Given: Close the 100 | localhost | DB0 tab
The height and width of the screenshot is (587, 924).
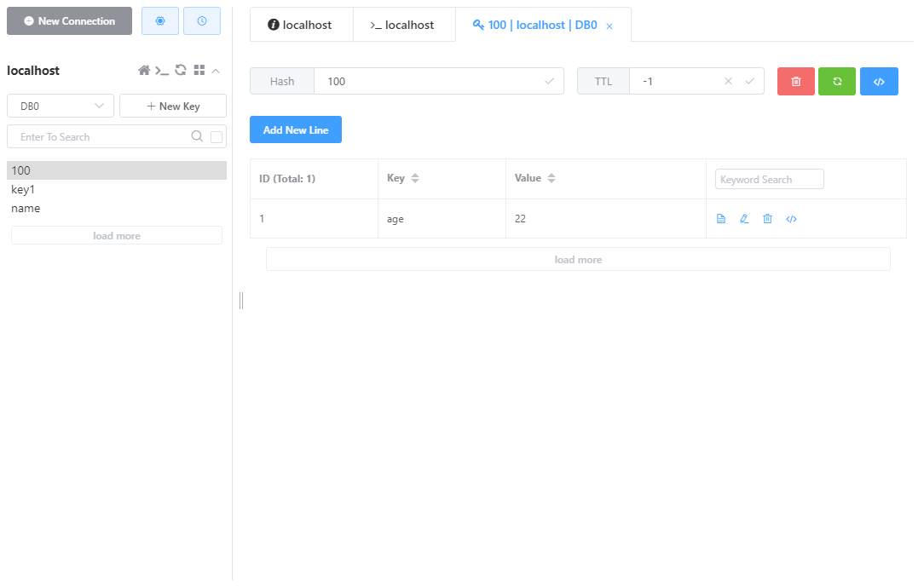Looking at the screenshot, I should coord(609,26).
